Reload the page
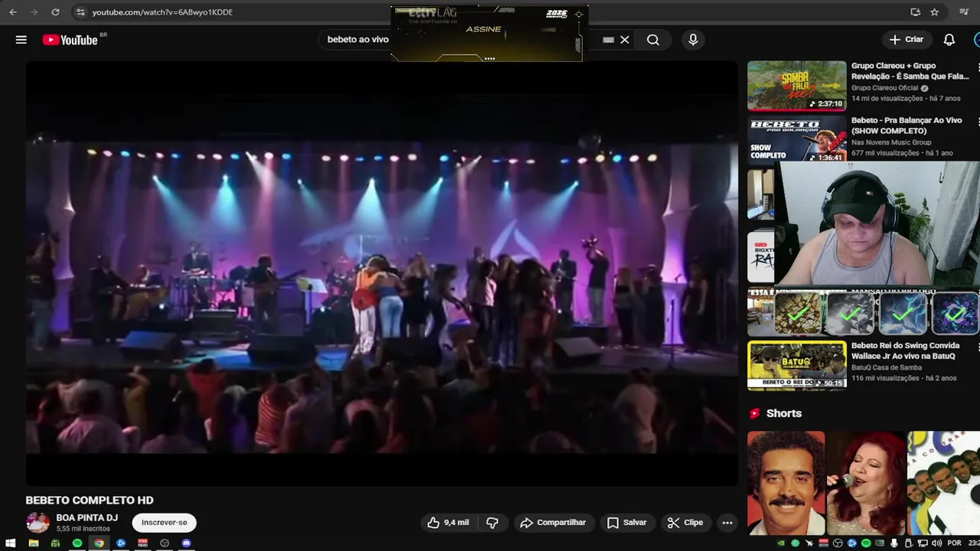This screenshot has height=551, width=980. coord(55,12)
